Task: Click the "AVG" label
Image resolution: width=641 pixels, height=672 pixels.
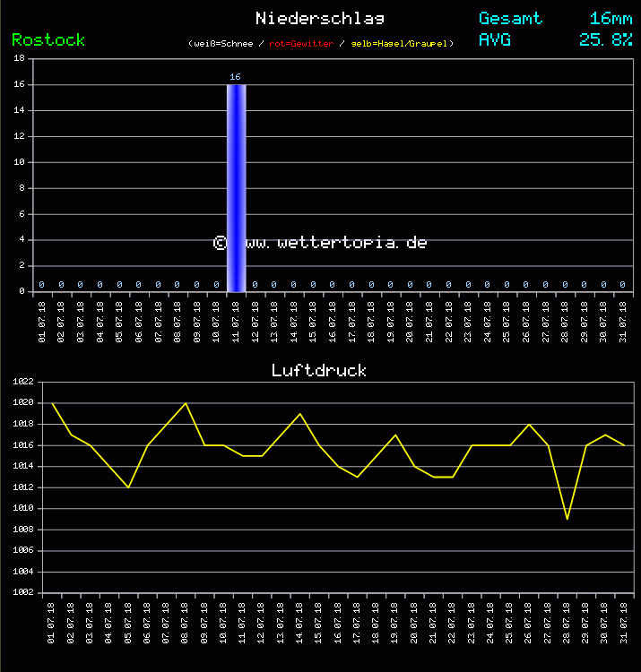Action: coord(495,39)
